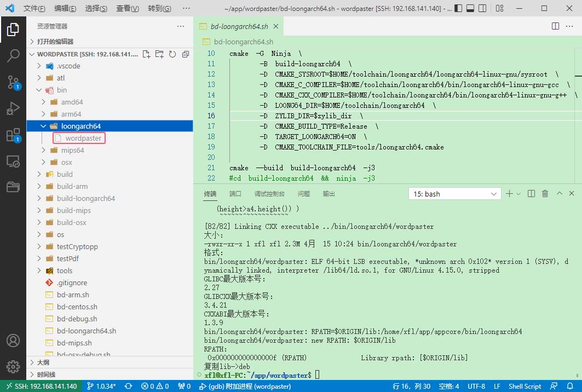Collapse all folders in explorer
The width and height of the screenshot is (582, 392).
186,54
